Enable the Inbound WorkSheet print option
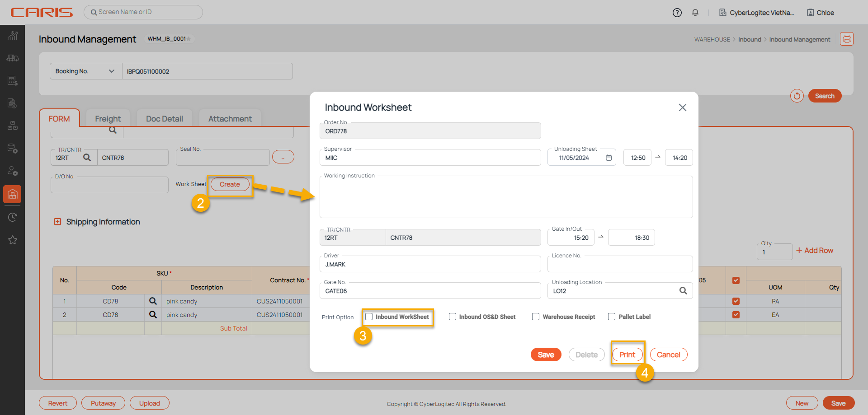The width and height of the screenshot is (868, 415). (369, 317)
